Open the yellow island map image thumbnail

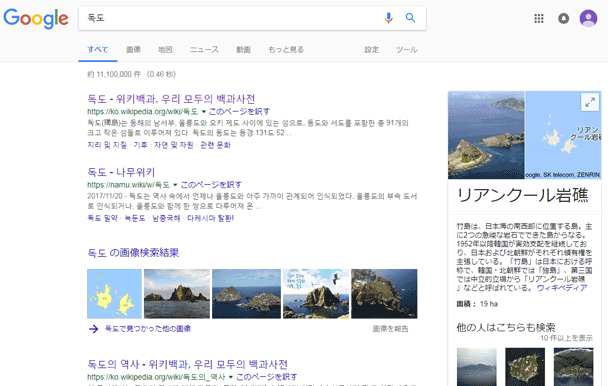coord(114,294)
